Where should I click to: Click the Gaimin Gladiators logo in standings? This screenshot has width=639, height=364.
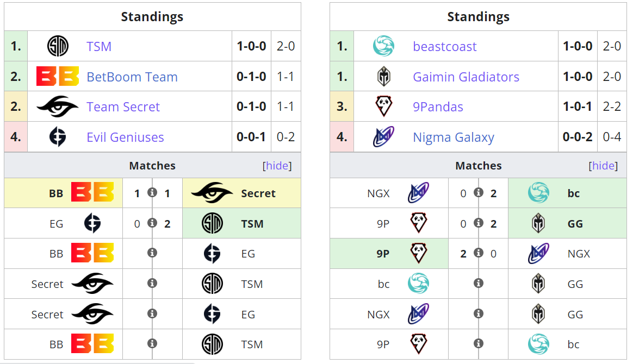383,77
